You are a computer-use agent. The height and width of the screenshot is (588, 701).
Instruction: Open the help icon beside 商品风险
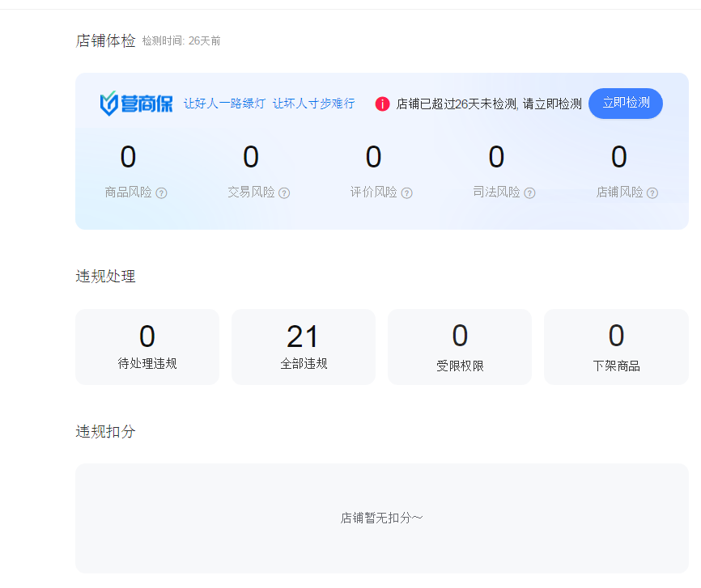pyautogui.click(x=163, y=193)
